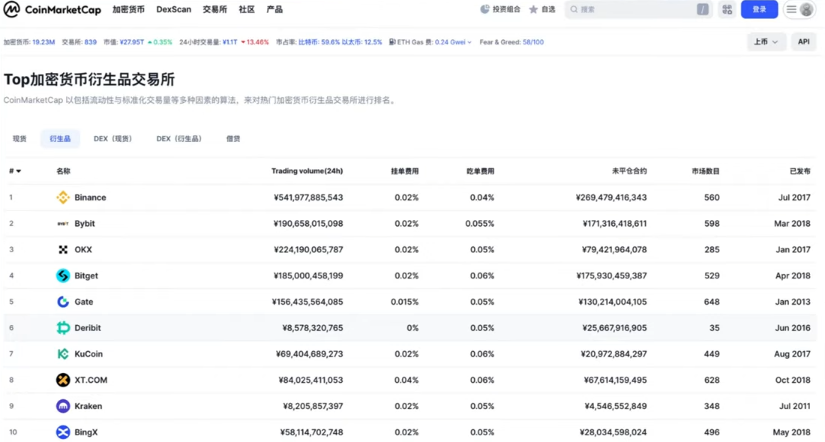
Task: Click the watchlist star icon
Action: (x=534, y=9)
